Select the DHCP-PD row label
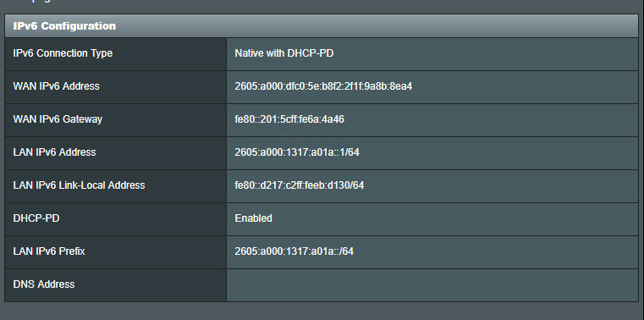Viewport: 644px width, 320px height. click(x=36, y=218)
